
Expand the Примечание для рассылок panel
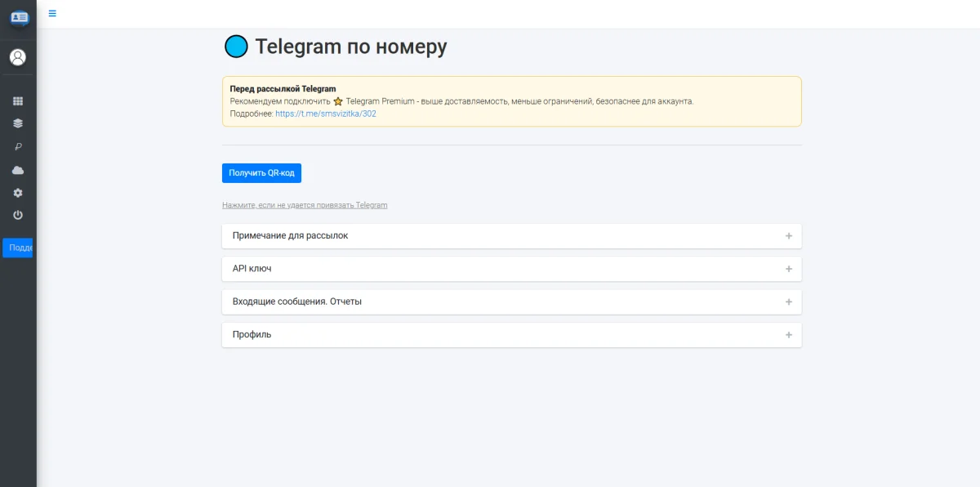[x=512, y=236]
